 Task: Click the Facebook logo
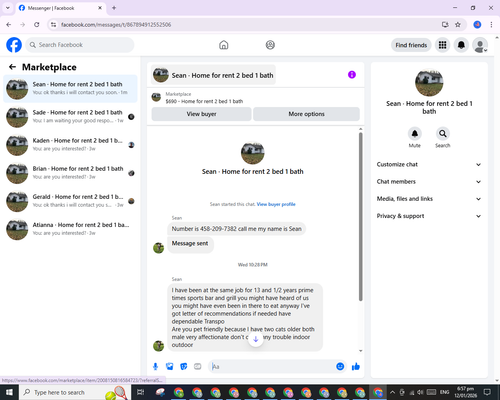[x=14, y=45]
